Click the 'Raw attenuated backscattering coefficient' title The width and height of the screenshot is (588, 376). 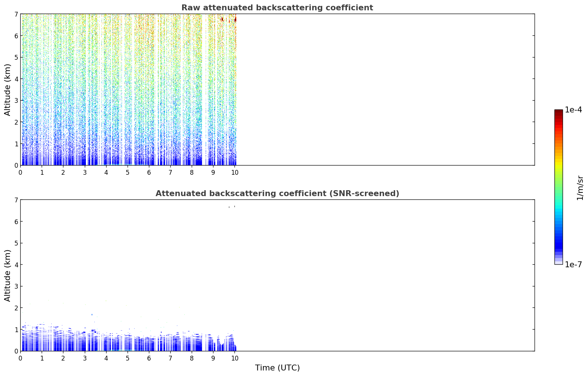click(277, 8)
